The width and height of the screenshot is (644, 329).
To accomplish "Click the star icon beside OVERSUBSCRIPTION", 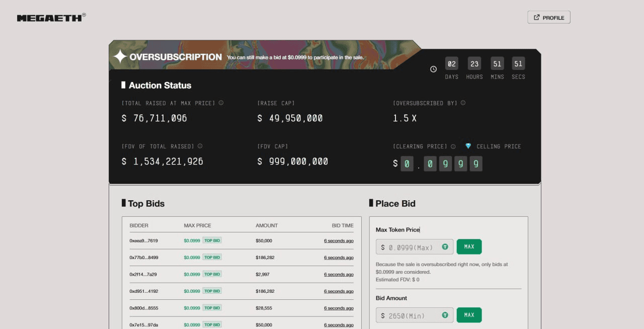I will [x=120, y=56].
